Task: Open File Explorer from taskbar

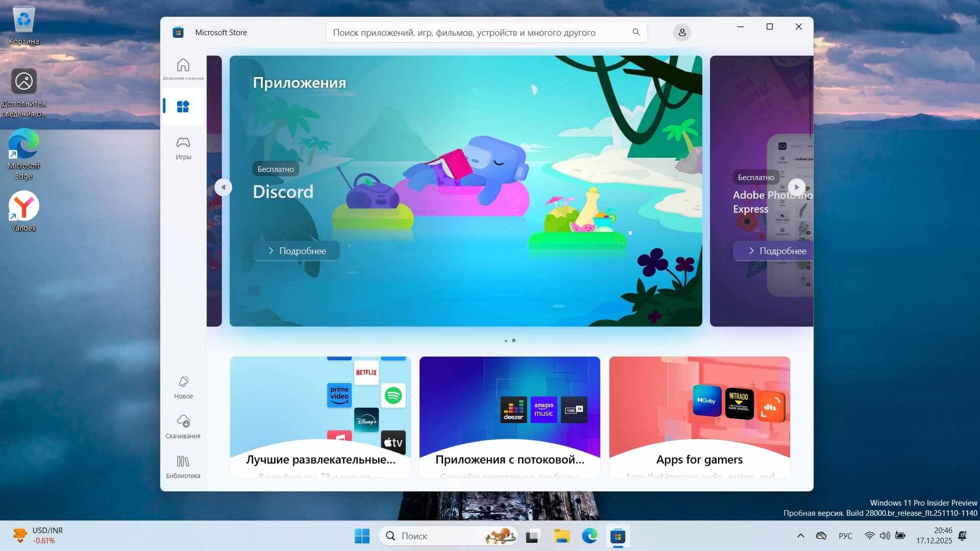Action: point(561,536)
